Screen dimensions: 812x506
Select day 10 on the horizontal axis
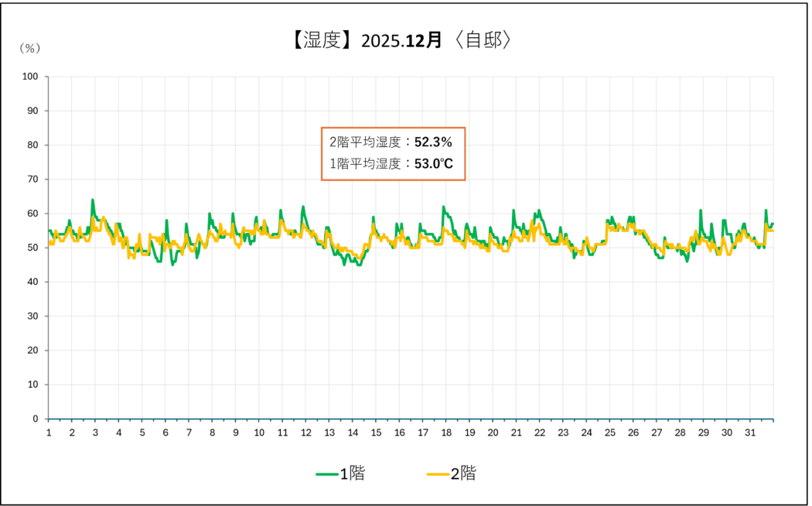pyautogui.click(x=259, y=432)
